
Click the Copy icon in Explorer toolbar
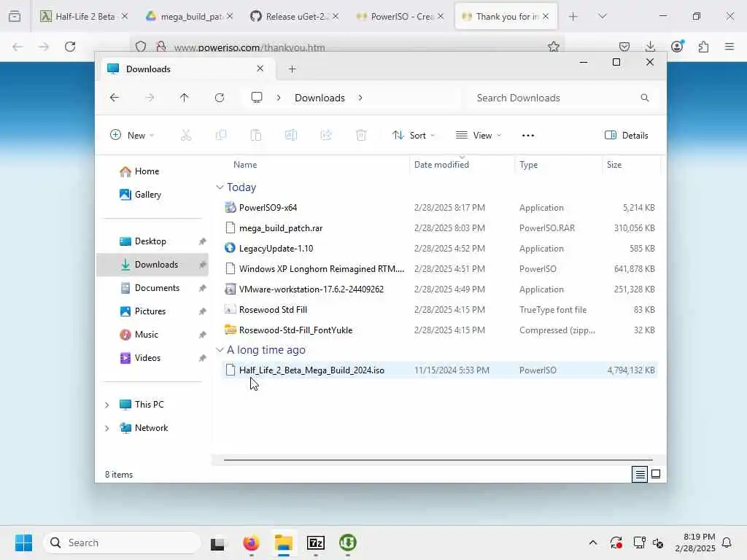(x=221, y=135)
